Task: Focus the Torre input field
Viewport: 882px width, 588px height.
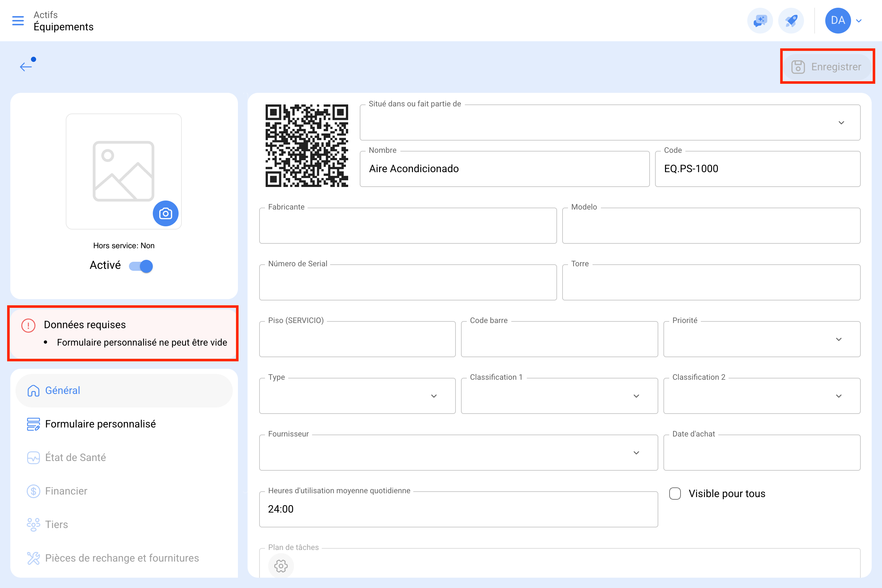Action: coord(711,282)
